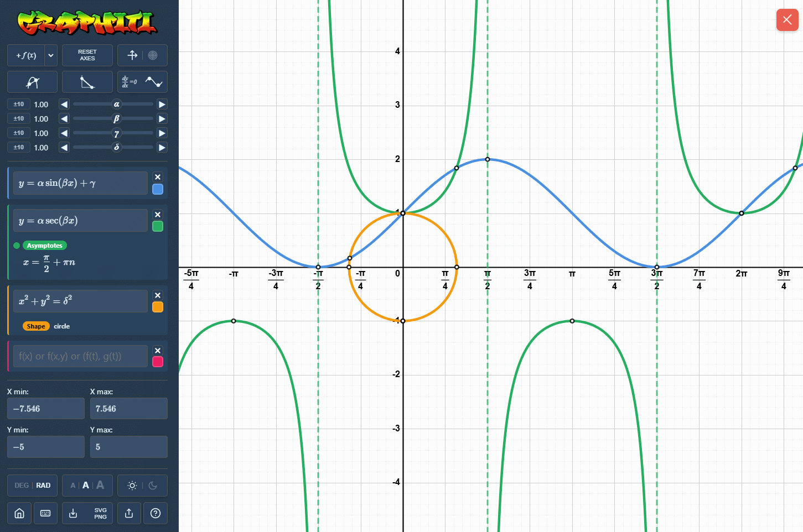
Task: Toggle ±10 range for gamma
Action: pos(19,133)
